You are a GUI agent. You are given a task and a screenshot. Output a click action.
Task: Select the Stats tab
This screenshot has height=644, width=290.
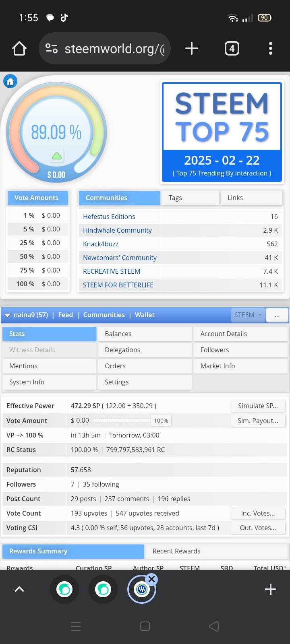[50, 334]
